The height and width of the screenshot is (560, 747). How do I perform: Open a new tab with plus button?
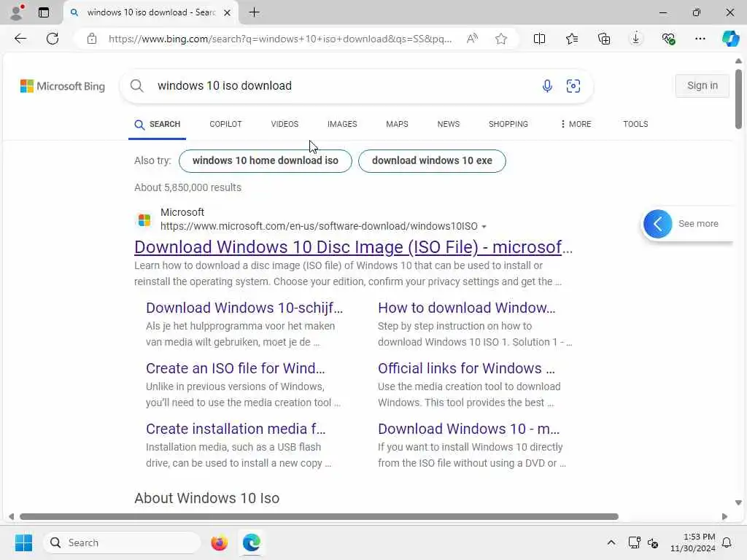255,12
